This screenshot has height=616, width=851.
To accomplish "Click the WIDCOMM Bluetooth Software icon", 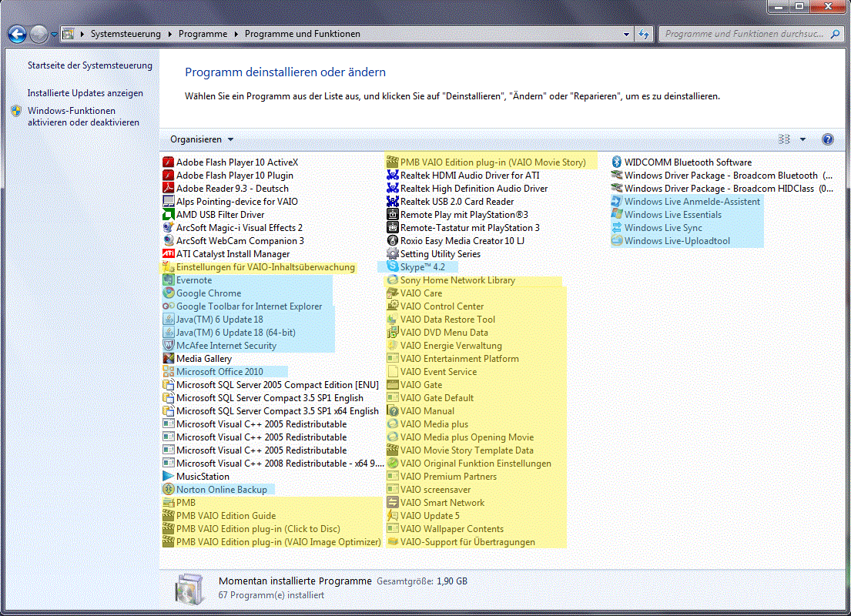I will coord(617,162).
